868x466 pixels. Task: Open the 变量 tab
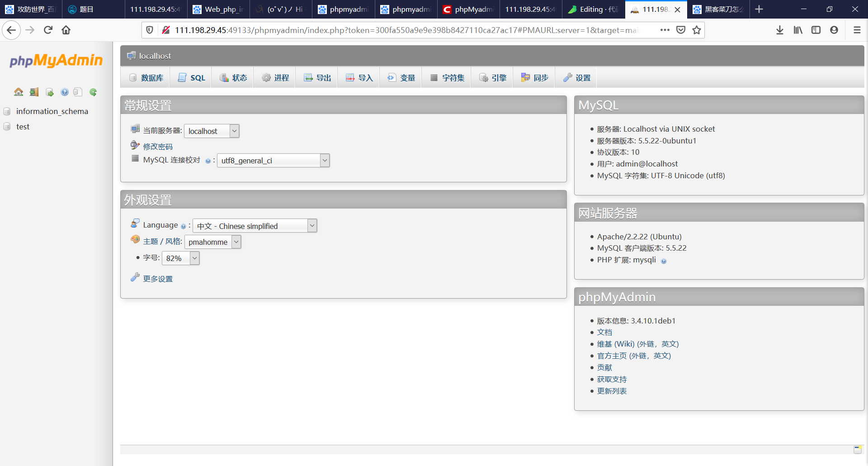coord(401,78)
